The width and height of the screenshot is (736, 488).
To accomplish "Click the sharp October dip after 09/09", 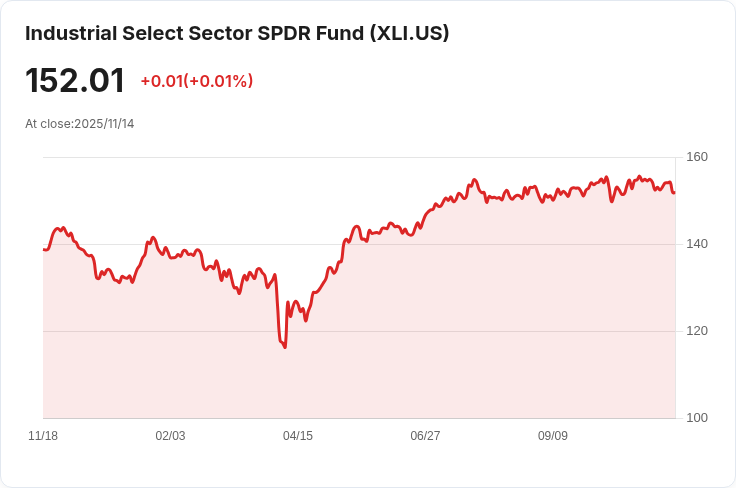I will click(612, 201).
